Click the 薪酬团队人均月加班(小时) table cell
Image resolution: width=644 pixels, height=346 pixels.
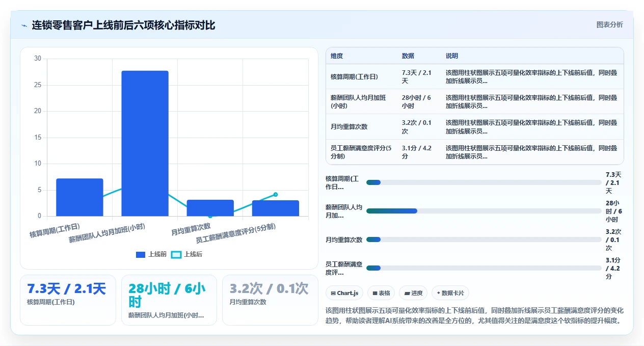(x=361, y=102)
